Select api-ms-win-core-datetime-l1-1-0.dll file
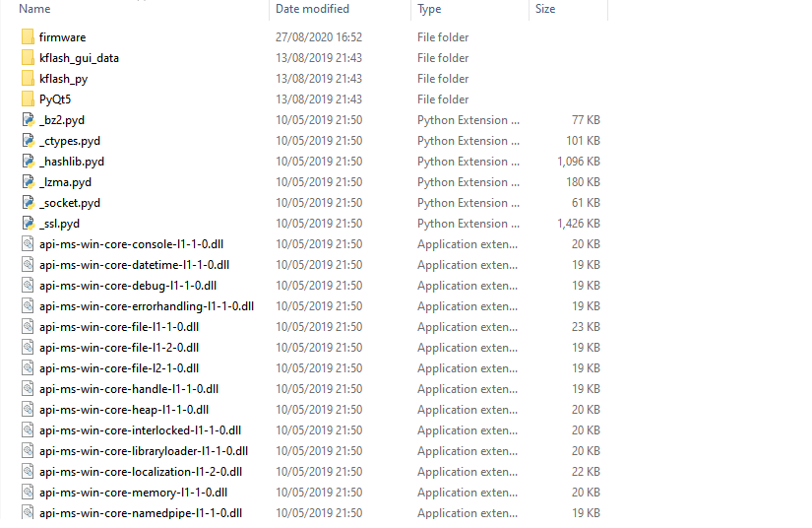This screenshot has width=812, height=528. pyautogui.click(x=134, y=265)
